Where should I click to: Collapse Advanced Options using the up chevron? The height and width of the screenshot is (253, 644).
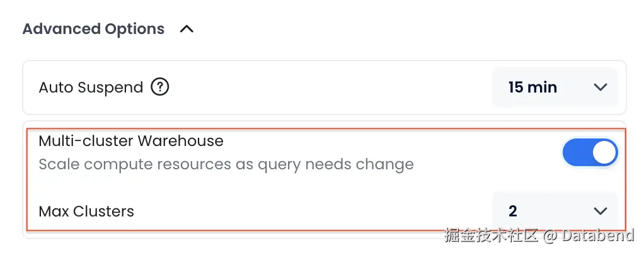pos(187,29)
